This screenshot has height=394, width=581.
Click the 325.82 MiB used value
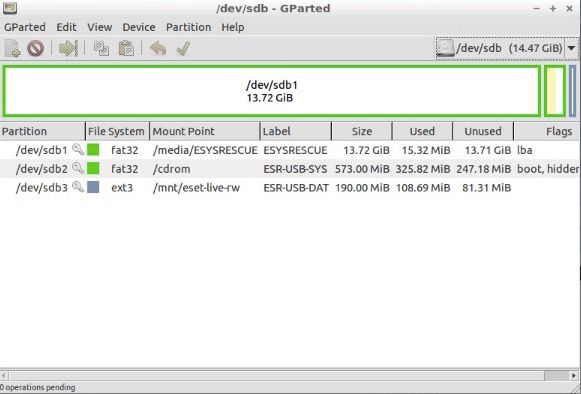[423, 169]
